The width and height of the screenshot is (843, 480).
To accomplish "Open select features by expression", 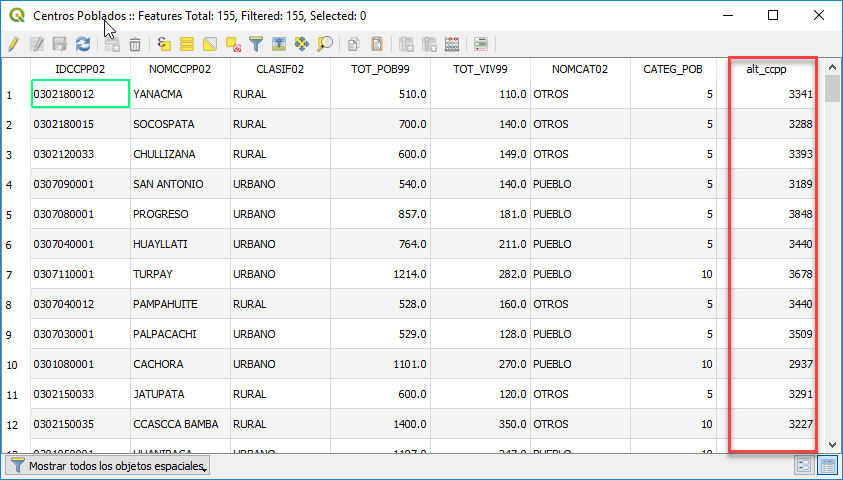I will 165,44.
